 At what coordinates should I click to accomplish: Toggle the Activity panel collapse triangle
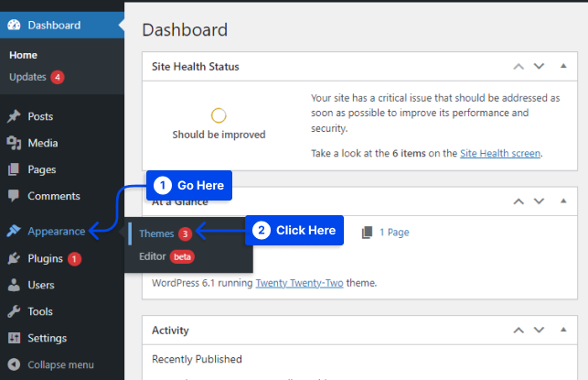[x=563, y=330]
